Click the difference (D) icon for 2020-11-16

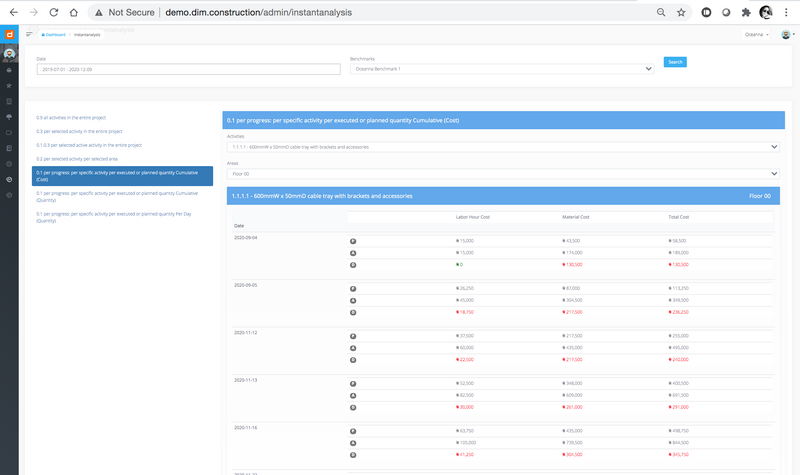(353, 455)
